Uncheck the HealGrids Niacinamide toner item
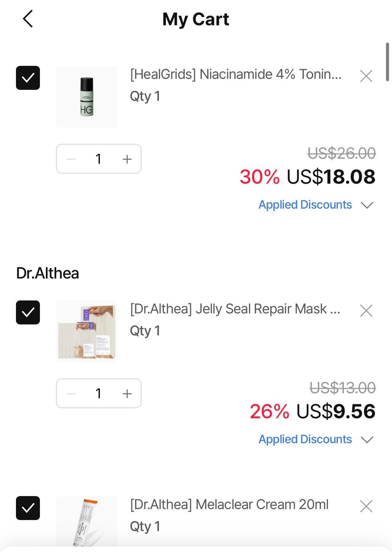Image resolution: width=392 pixels, height=552 pixels. (x=28, y=78)
